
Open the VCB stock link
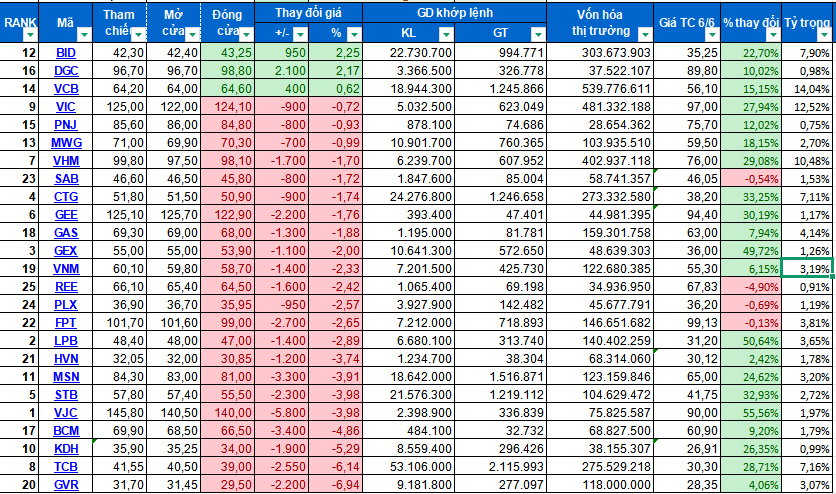(x=66, y=89)
